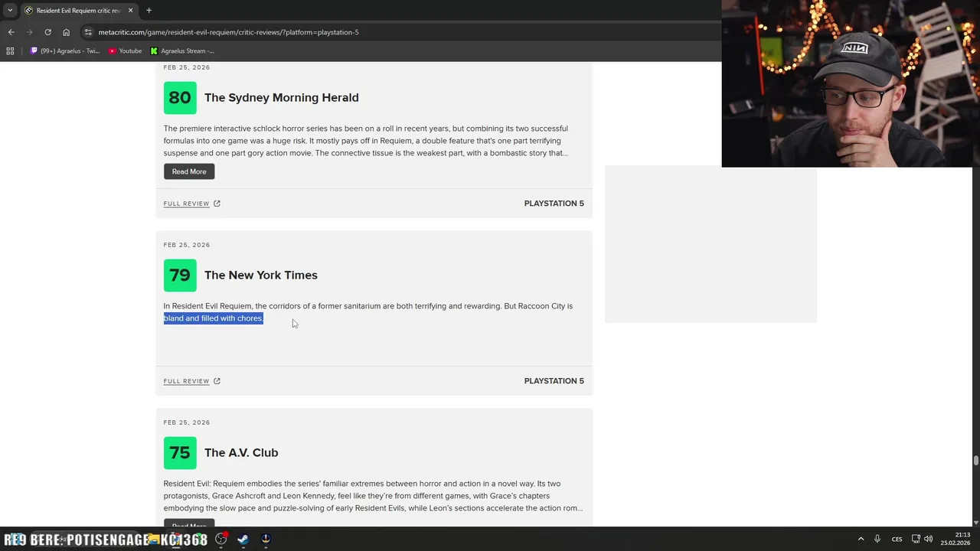Click highlighted text 'bland and filled with chores.'

tap(214, 318)
